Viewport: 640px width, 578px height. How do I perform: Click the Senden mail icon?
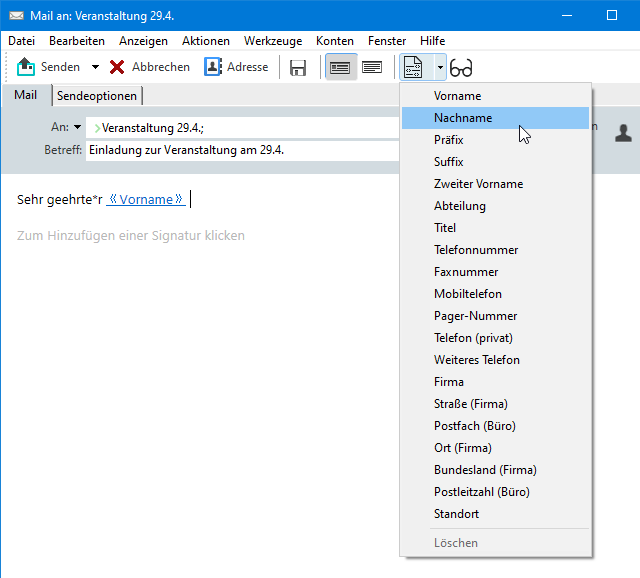27,67
